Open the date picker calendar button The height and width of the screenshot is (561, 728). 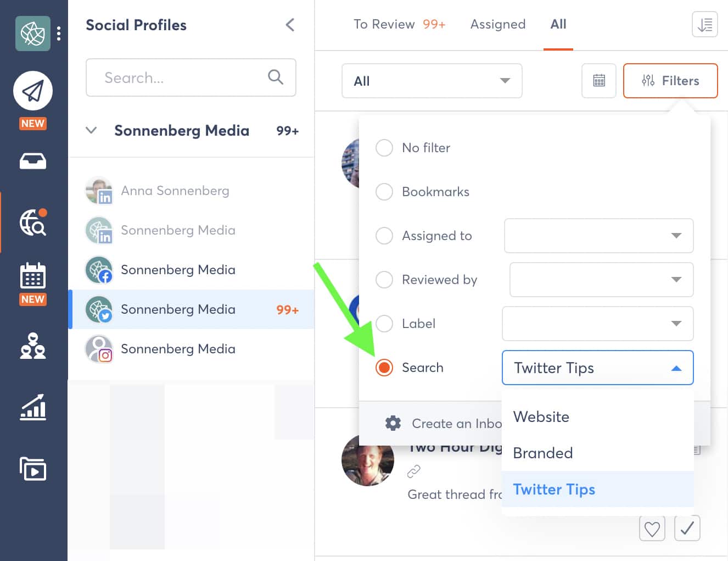click(x=599, y=81)
